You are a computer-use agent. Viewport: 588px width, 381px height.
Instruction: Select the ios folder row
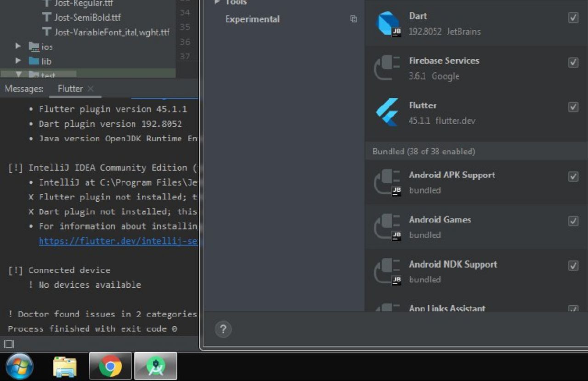[88, 46]
